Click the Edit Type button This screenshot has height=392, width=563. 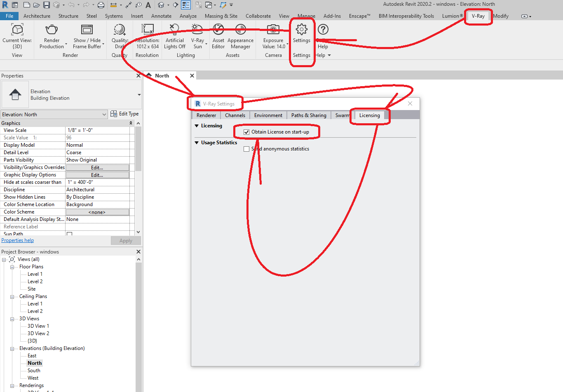pos(125,114)
